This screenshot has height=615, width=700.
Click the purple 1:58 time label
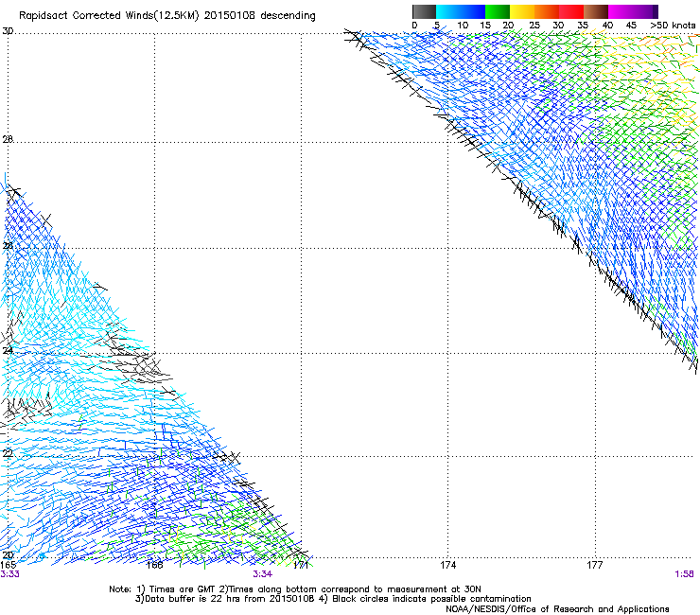[x=684, y=574]
